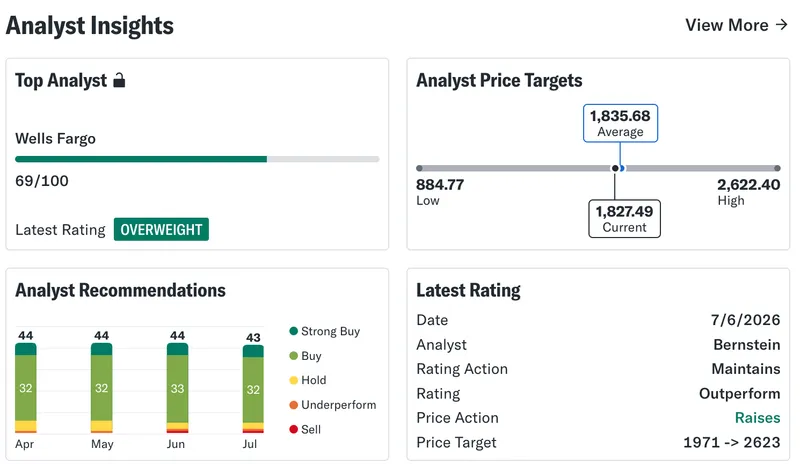Select the OVERWEIGHT rating badge
The image size is (800, 474).
(x=161, y=230)
